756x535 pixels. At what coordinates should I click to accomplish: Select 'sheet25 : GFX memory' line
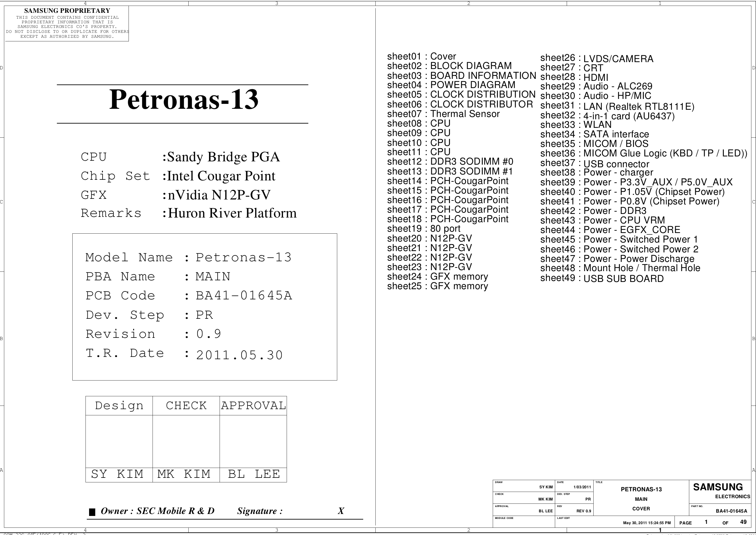tap(437, 286)
